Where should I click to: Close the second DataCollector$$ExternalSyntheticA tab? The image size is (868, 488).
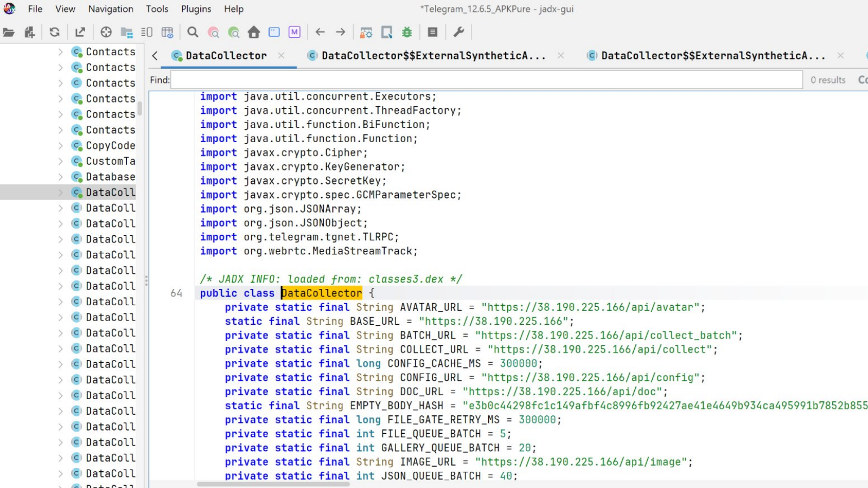840,55
